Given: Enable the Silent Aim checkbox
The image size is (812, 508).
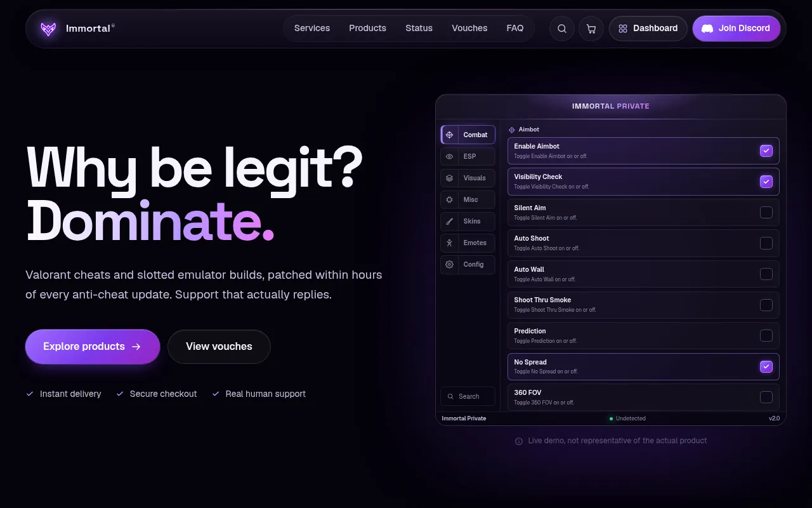Looking at the screenshot, I should coord(766,212).
